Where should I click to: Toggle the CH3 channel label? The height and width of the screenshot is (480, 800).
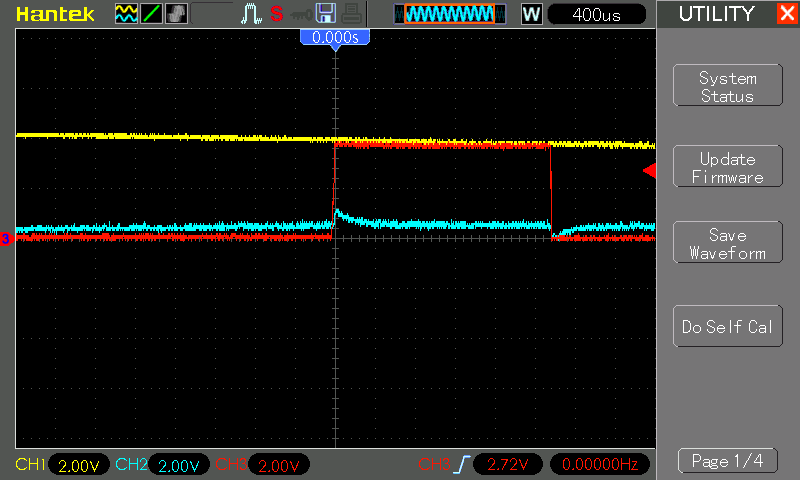[231, 464]
